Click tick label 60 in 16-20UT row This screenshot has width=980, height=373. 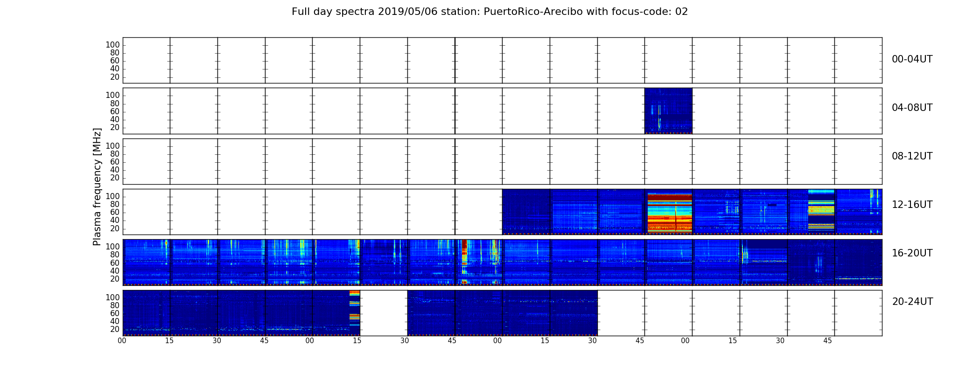tap(115, 263)
